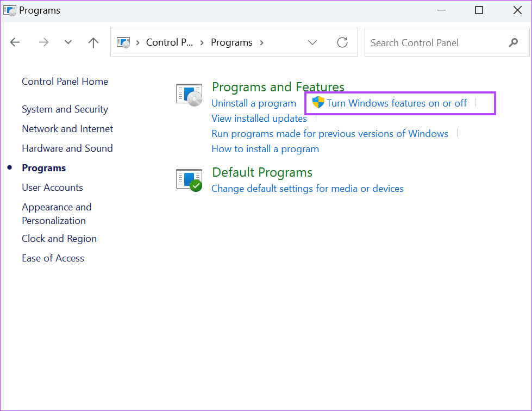Click the Control Panel address bar icon

coord(123,42)
